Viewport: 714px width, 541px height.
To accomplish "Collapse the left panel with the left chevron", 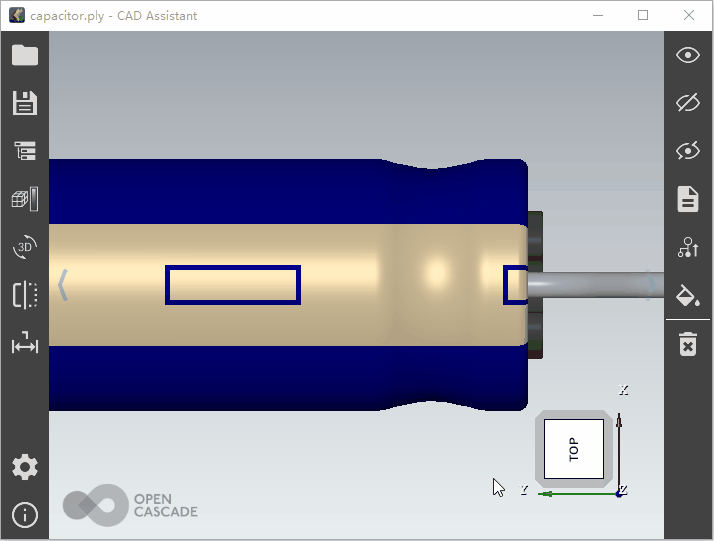I will pyautogui.click(x=63, y=285).
